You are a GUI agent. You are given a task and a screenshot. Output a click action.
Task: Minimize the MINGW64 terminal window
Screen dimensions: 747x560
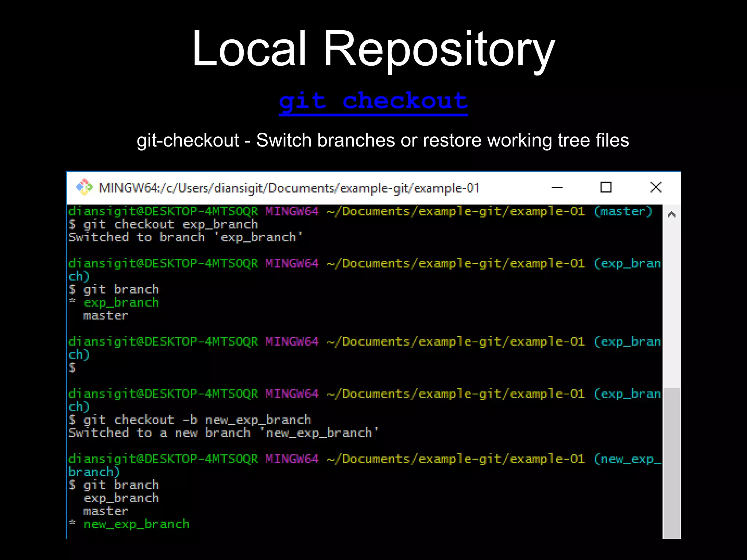click(557, 188)
